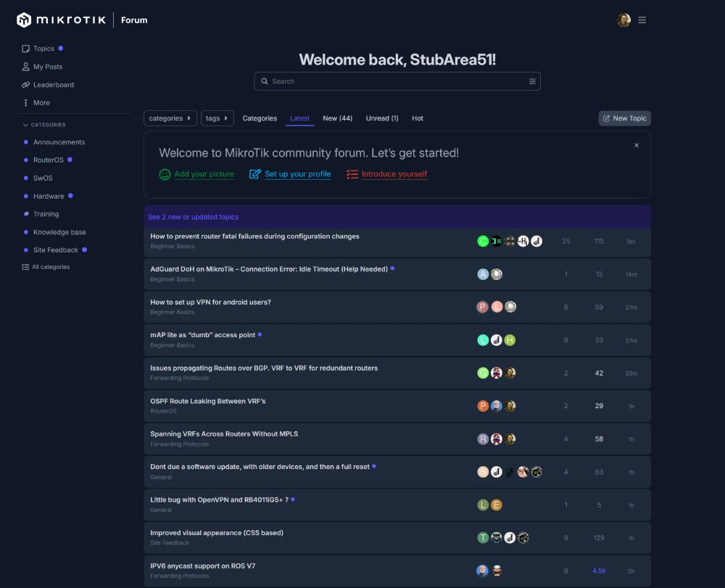Open the Announcements category
Image resolution: width=725 pixels, height=588 pixels.
59,142
